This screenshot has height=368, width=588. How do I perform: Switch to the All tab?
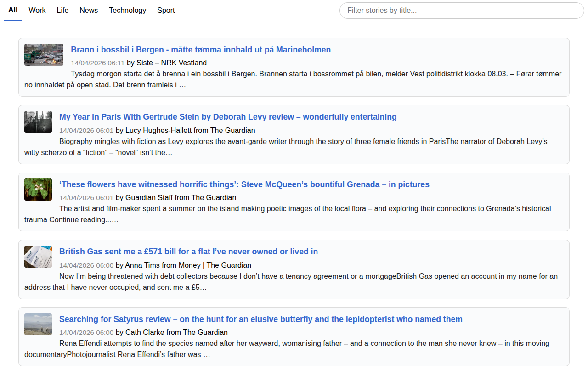[x=13, y=10]
